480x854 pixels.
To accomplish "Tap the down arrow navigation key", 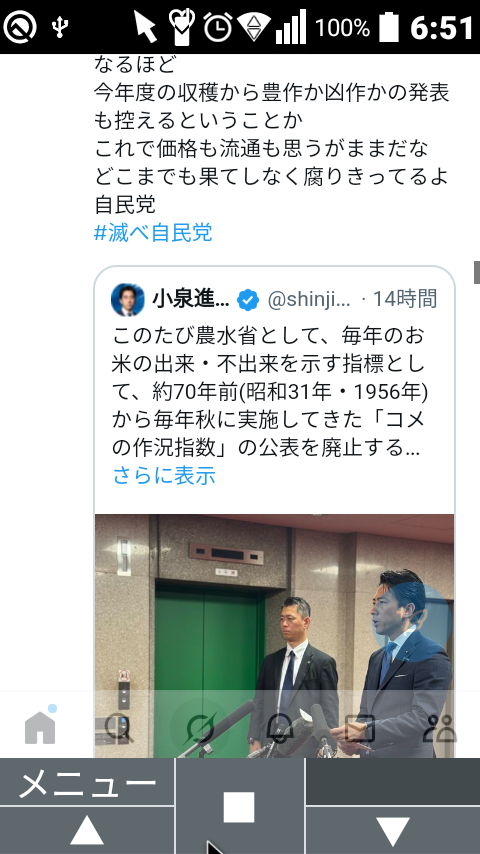I will pyautogui.click(x=393, y=831).
